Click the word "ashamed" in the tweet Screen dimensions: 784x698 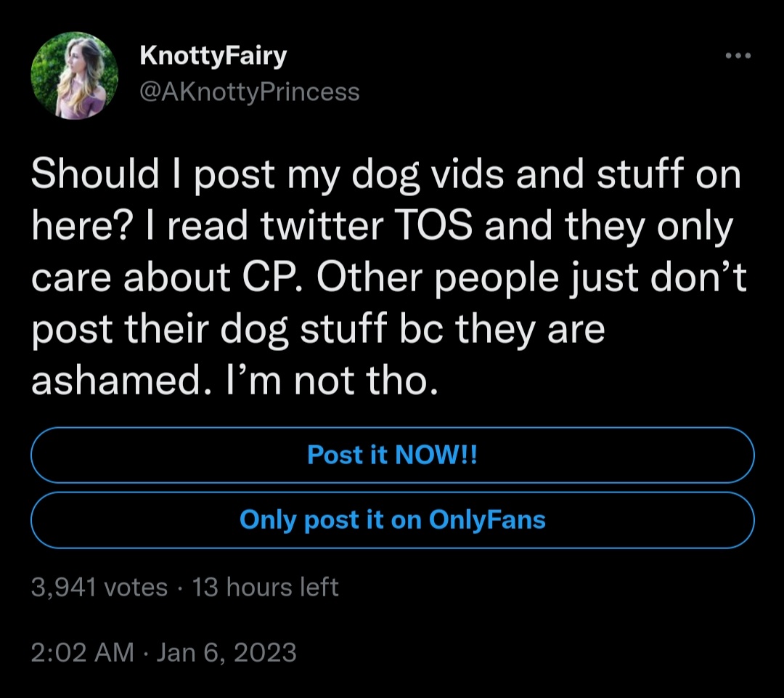point(110,381)
